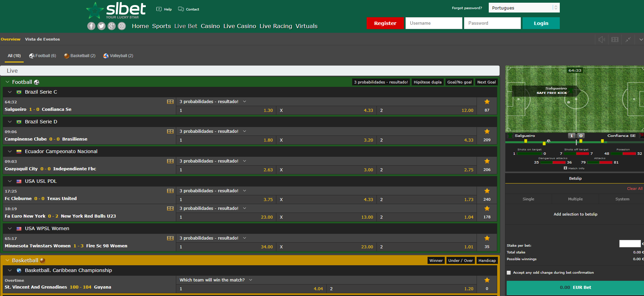
Task: Pick odds 12.00 for Confianca Se win
Action: 427,110
